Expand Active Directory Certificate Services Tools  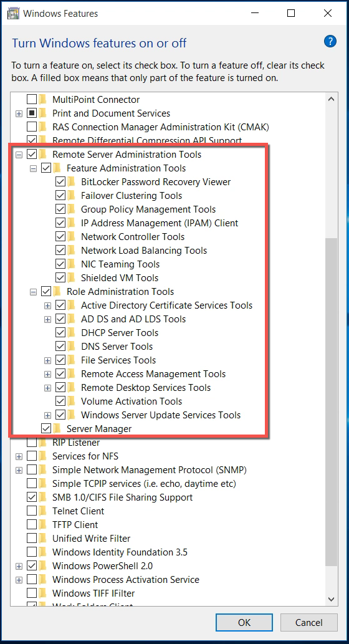coord(47,305)
